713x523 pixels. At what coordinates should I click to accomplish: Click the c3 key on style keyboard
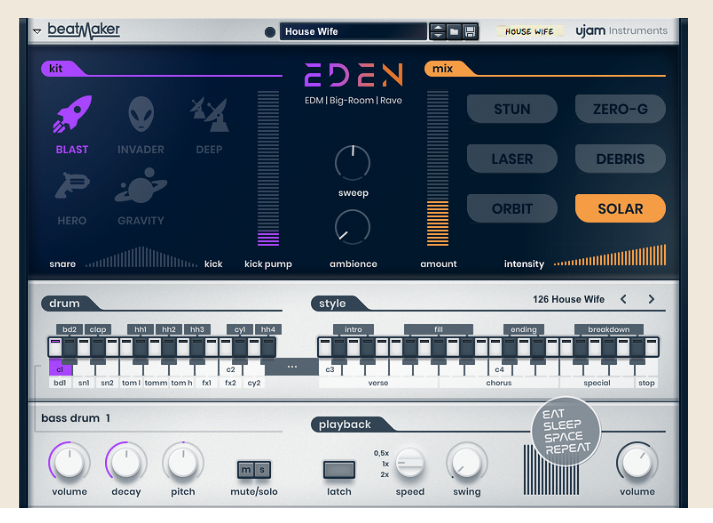pyautogui.click(x=330, y=369)
